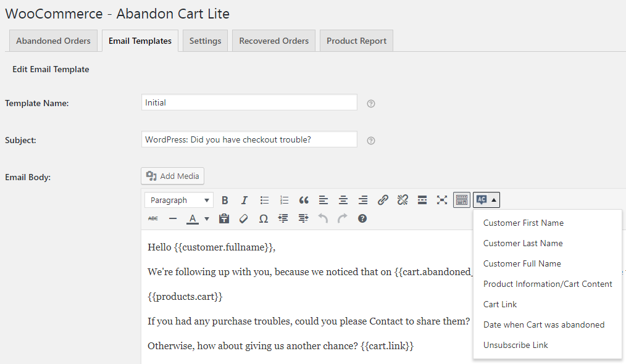Viewport: 626px width, 364px height.
Task: Apply the current text color swatch
Action: [x=193, y=218]
